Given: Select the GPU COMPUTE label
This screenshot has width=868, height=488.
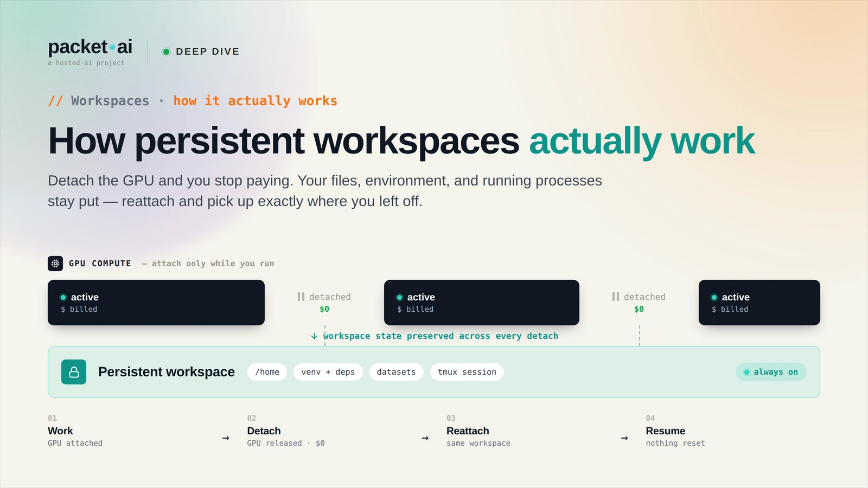Looking at the screenshot, I should (x=100, y=264).
